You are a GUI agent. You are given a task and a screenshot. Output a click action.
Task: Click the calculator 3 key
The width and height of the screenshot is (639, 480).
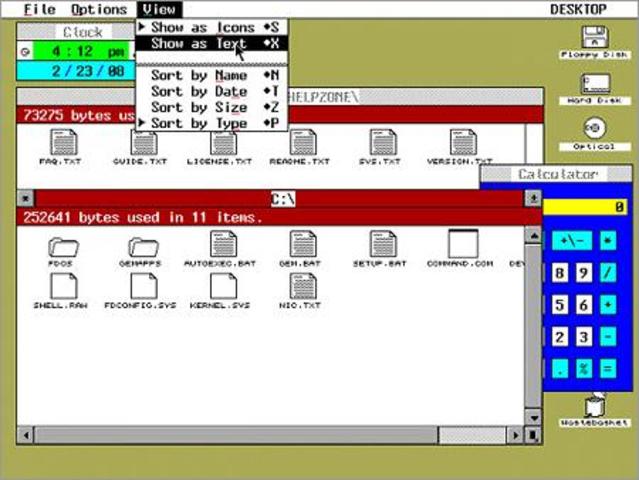pos(584,337)
